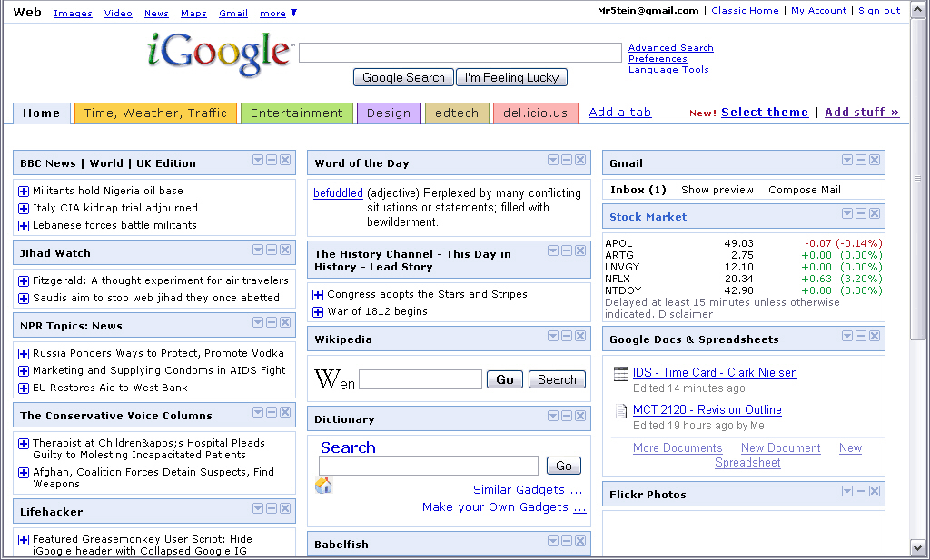Open the 'more' dropdown in top navigation
The image size is (930, 560).
click(278, 13)
